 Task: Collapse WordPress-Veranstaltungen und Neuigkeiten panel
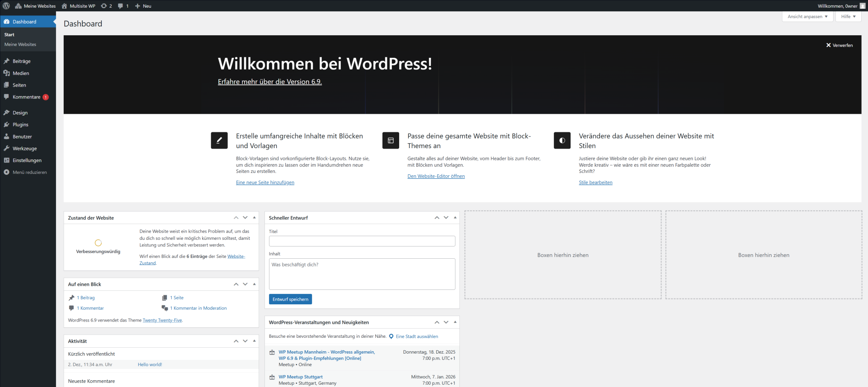tap(455, 322)
